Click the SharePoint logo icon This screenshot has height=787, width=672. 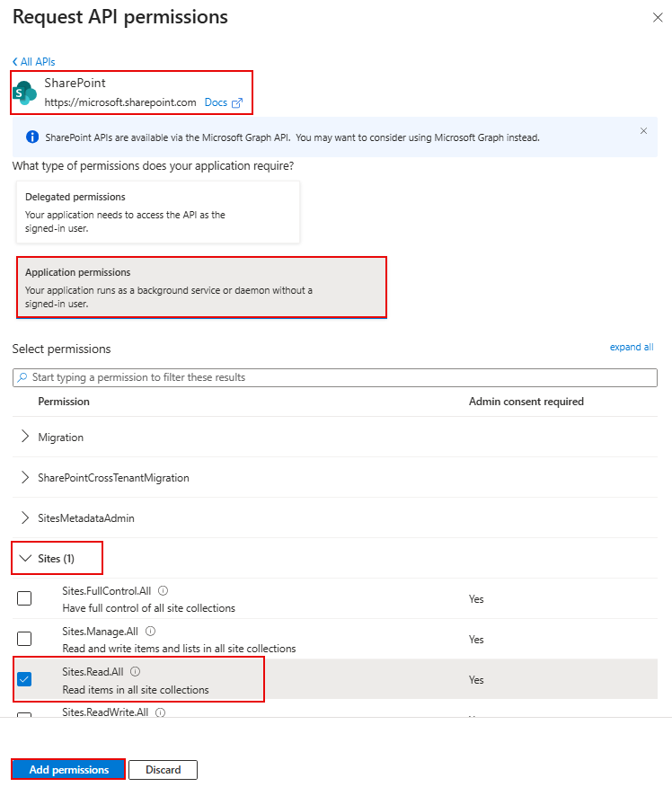click(x=25, y=93)
